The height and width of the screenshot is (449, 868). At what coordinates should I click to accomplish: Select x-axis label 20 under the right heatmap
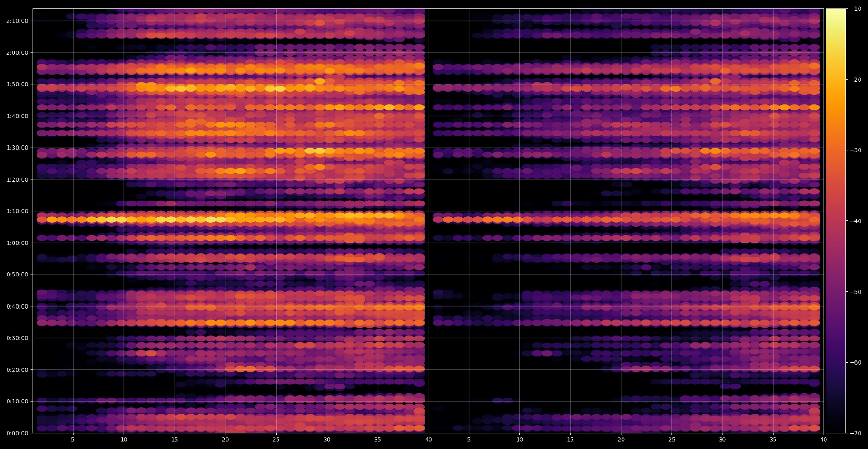621,440
